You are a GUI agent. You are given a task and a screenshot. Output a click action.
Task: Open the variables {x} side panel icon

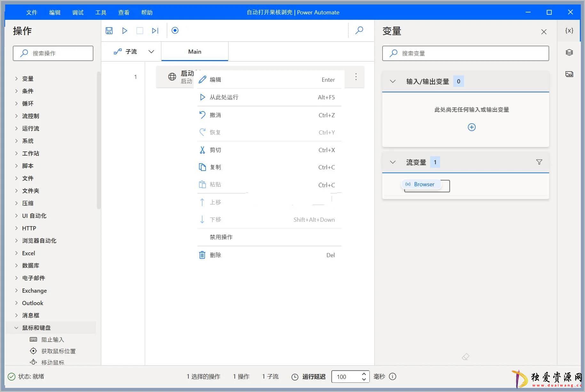(x=569, y=30)
